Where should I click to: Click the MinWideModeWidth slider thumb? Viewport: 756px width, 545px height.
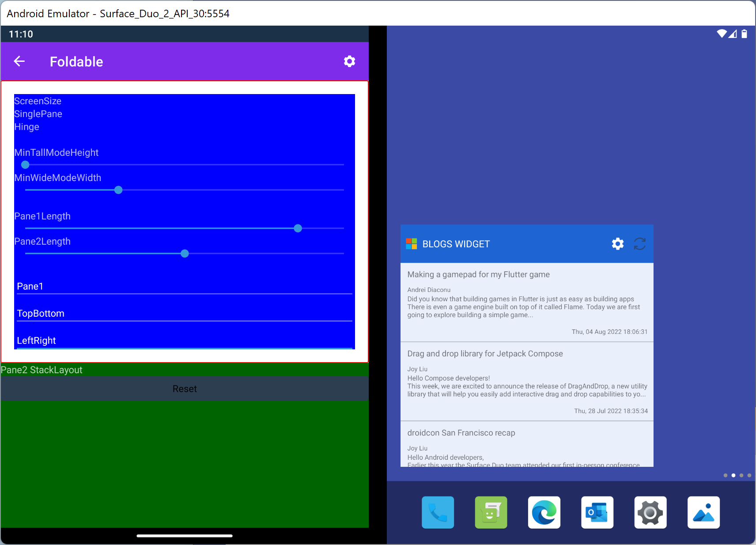tap(118, 190)
